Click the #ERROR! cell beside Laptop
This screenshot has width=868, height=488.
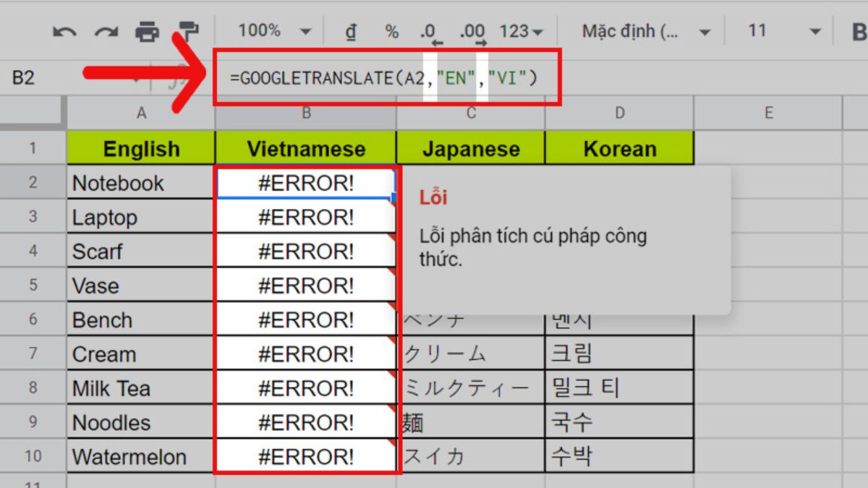tap(306, 217)
